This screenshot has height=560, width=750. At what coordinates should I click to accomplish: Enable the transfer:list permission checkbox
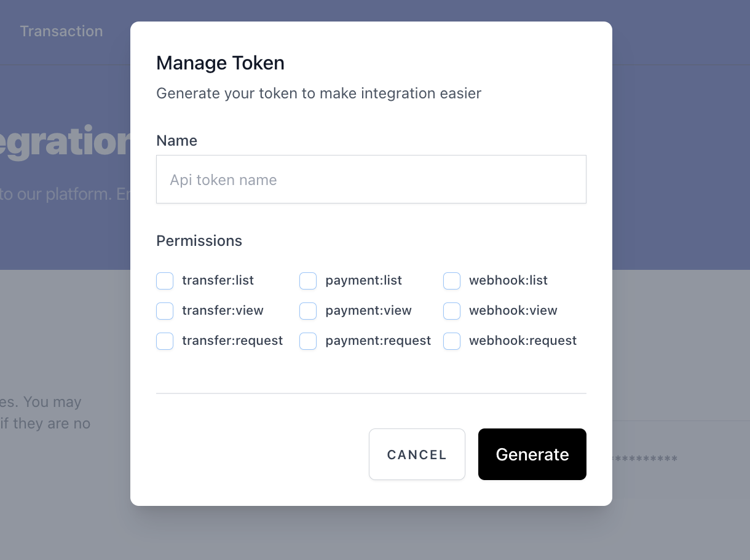164,280
